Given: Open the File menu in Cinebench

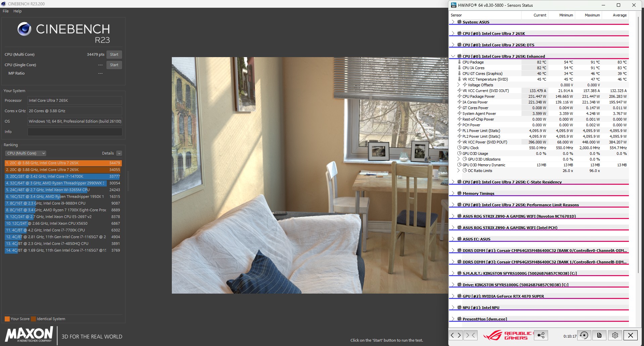Looking at the screenshot, I should [6, 11].
